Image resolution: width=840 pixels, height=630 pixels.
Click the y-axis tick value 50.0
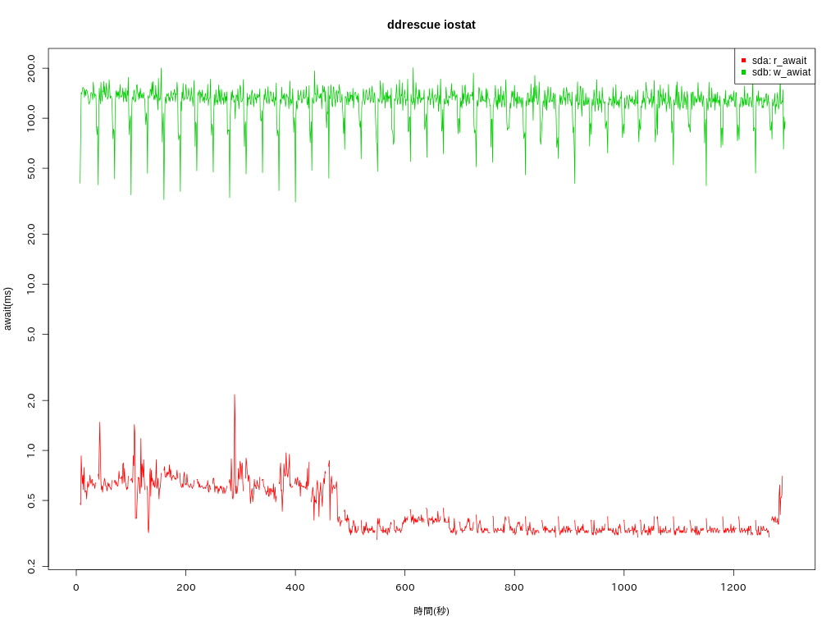click(x=31, y=168)
